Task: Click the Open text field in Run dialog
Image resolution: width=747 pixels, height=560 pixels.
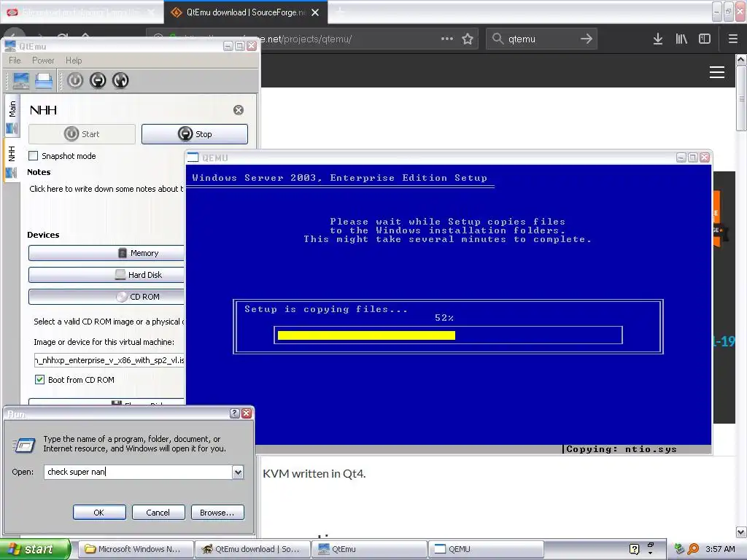Action: point(138,472)
